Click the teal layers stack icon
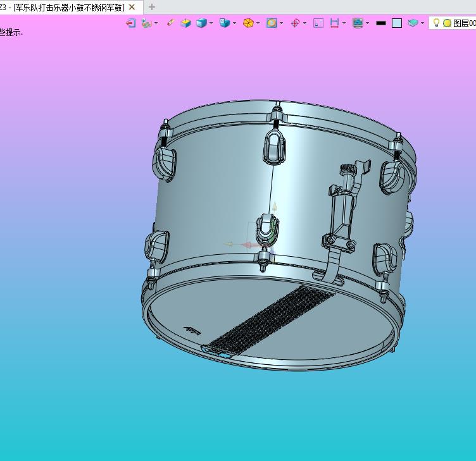Image resolution: width=476 pixels, height=461 pixels. (413, 23)
